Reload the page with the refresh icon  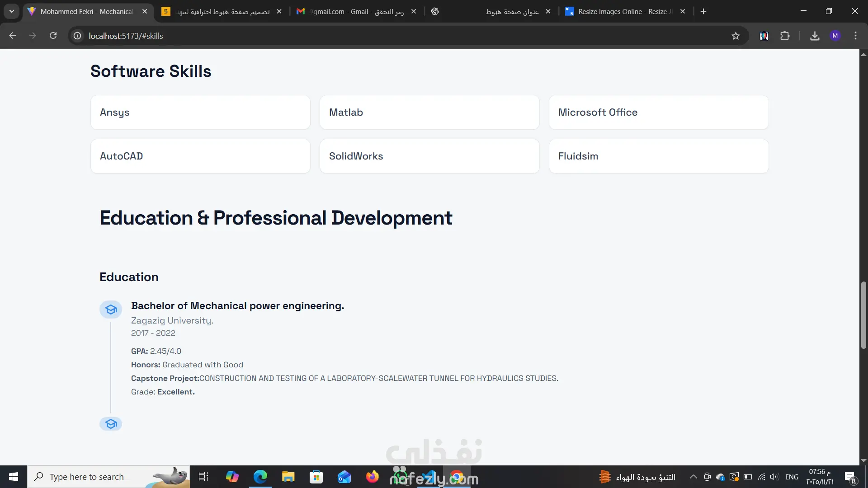click(53, 36)
